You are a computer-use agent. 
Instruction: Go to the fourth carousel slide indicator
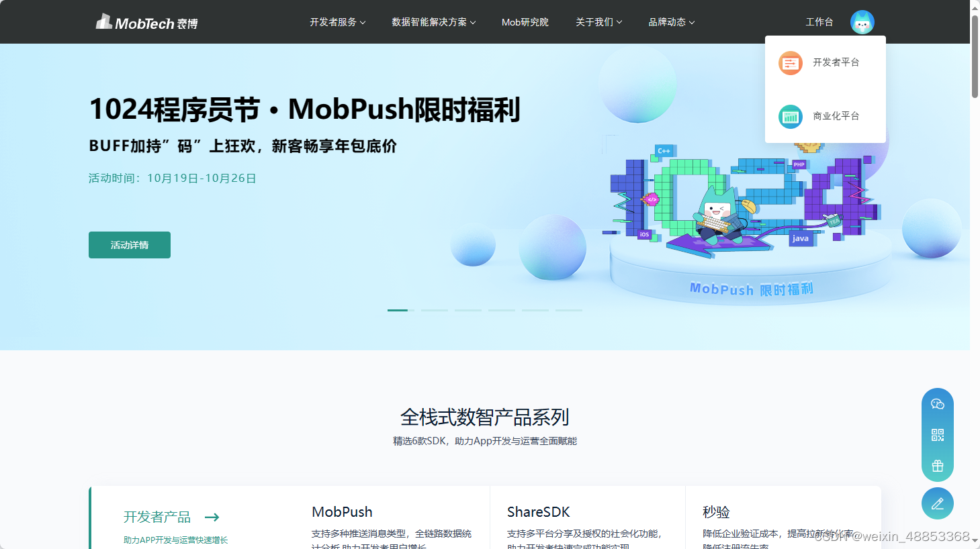click(502, 310)
